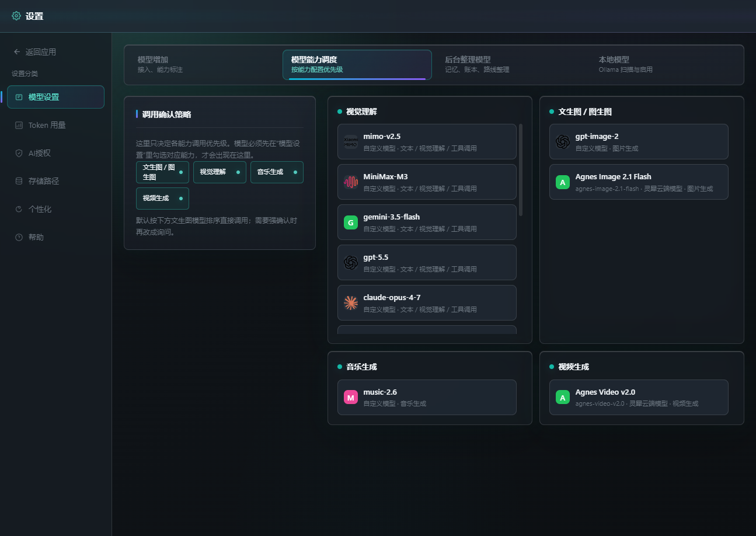Select the Agnes Video v2.0 card
This screenshot has width=756, height=536.
tap(639, 398)
